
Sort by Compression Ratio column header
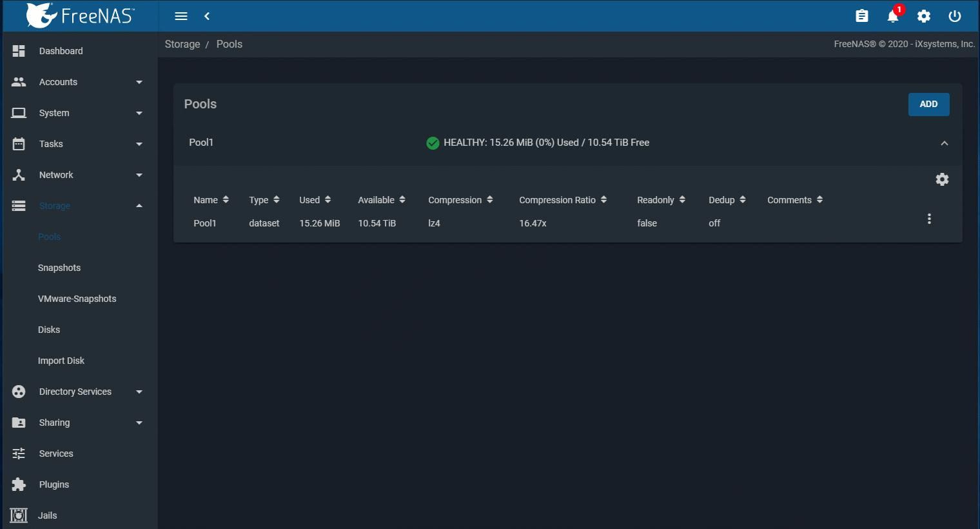point(562,200)
